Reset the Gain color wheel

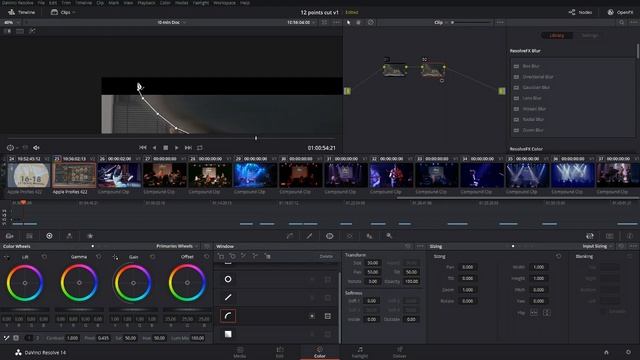152,257
